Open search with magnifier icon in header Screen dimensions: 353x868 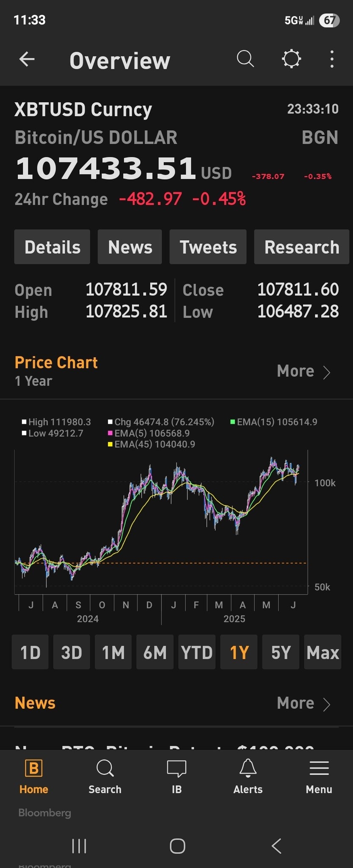[245, 59]
